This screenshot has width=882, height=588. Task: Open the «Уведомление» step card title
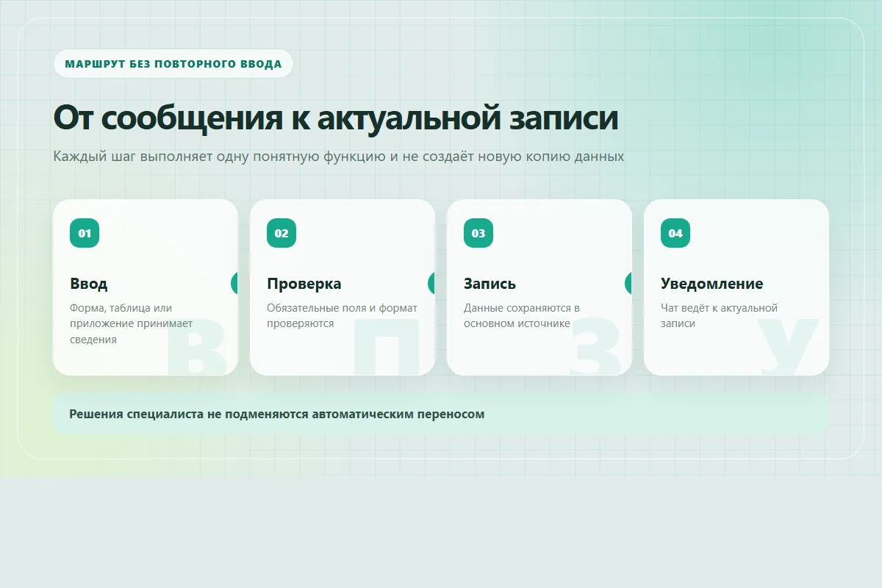[711, 284]
